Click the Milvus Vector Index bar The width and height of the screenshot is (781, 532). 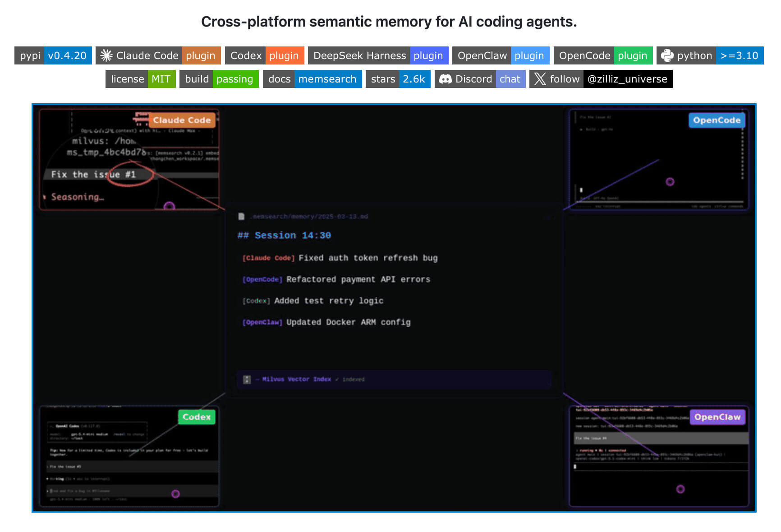coord(394,379)
